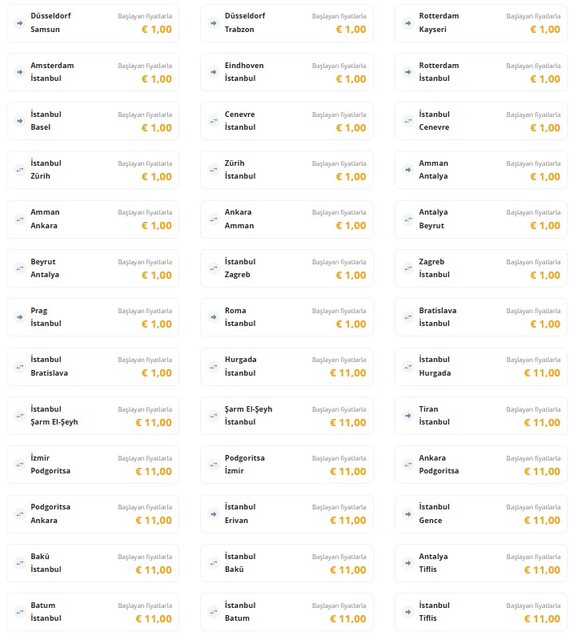This screenshot has width=574, height=640.
Task: Open the Zagreb to İstanbul route card
Action: click(x=481, y=269)
